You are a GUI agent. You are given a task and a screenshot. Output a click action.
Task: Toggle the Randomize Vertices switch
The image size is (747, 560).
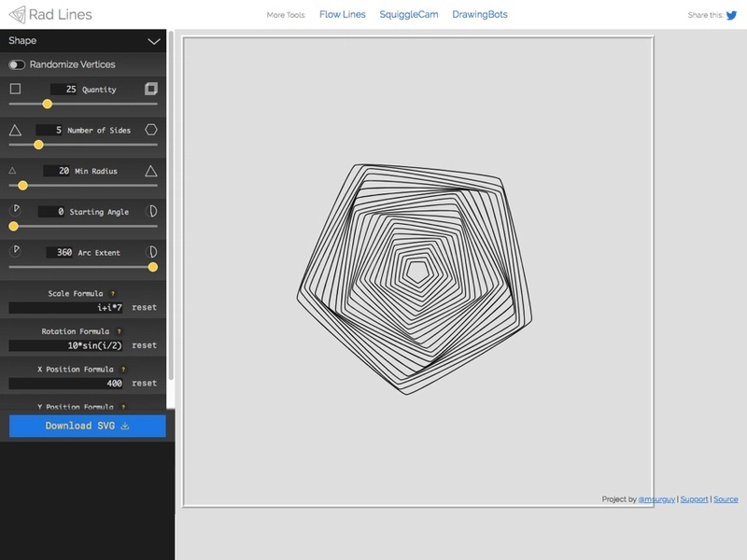(17, 64)
